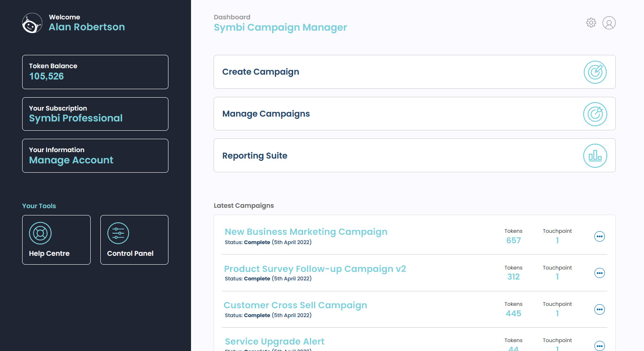
Task: Open the Reporting Suite card
Action: tap(414, 155)
